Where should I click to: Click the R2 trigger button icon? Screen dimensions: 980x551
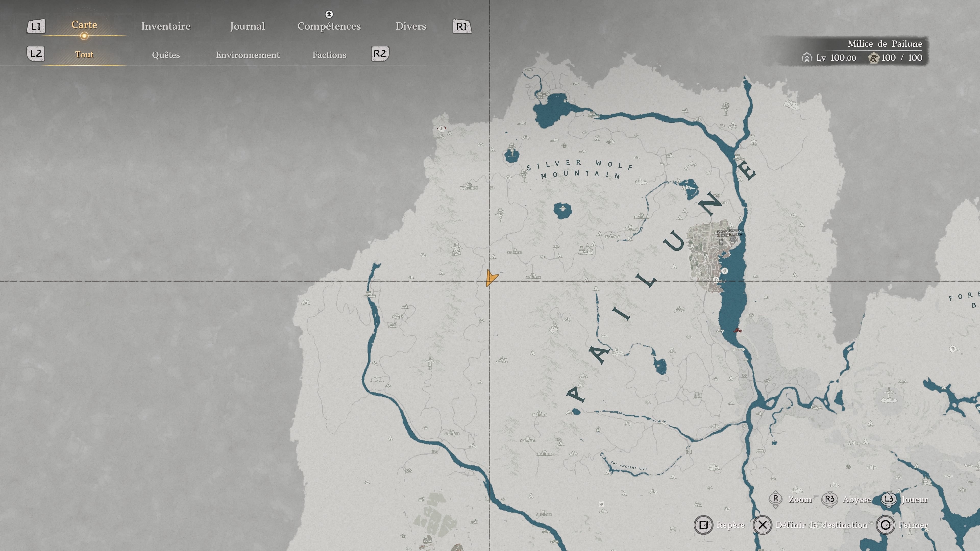click(x=380, y=54)
